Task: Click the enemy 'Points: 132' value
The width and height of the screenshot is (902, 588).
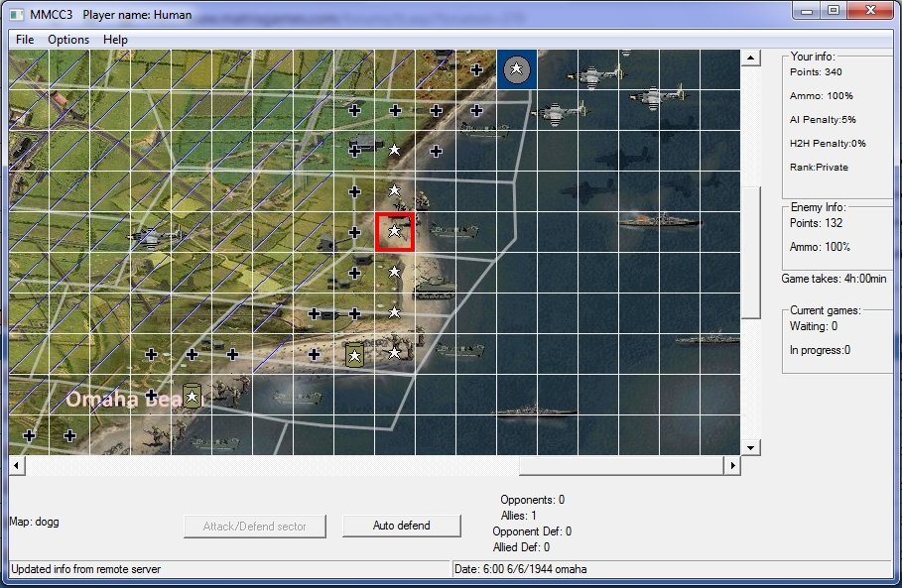Action: [816, 223]
